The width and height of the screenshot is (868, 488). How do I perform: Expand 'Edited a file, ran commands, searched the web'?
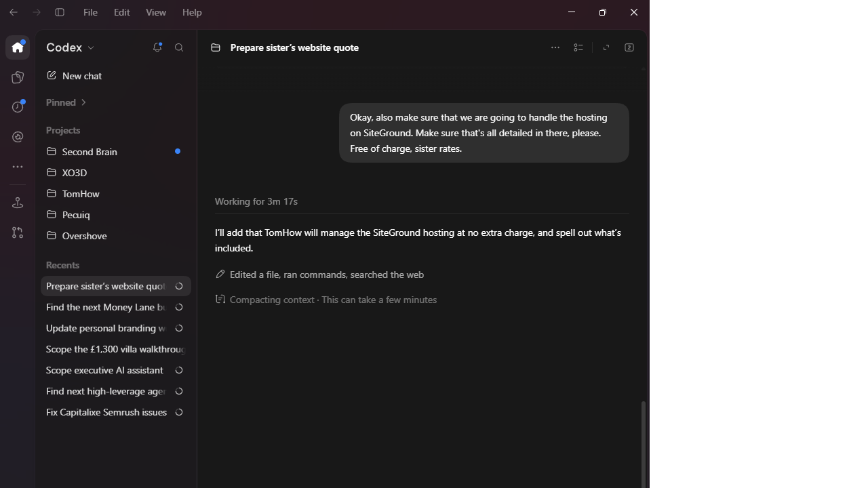click(x=319, y=274)
